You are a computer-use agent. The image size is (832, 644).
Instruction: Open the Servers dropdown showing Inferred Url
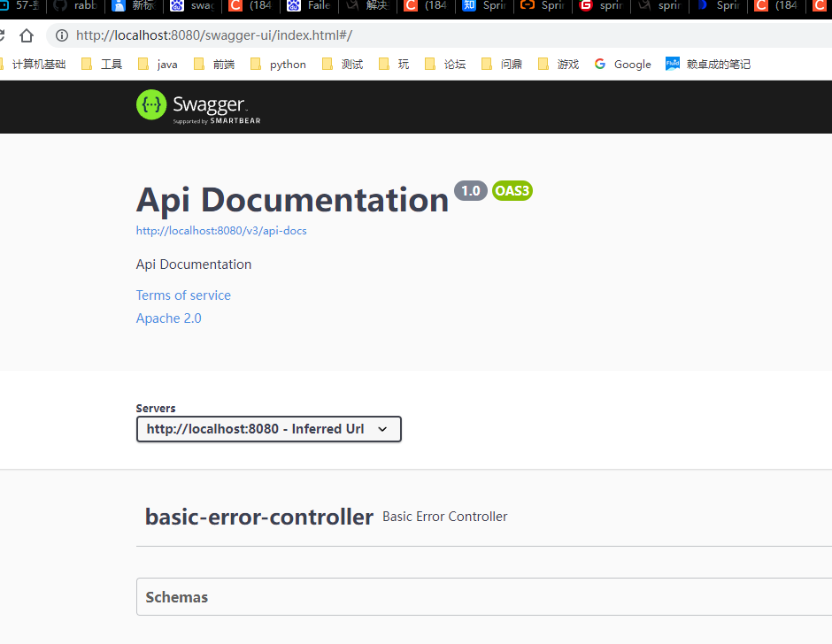(x=268, y=429)
